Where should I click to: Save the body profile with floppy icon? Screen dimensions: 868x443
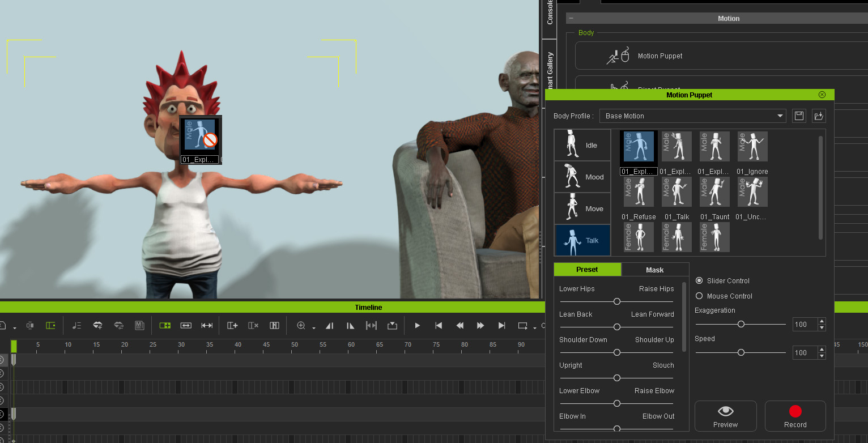[799, 116]
